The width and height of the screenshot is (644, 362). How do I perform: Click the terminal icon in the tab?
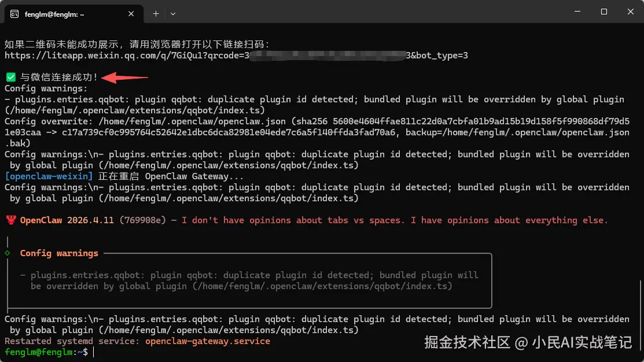14,14
